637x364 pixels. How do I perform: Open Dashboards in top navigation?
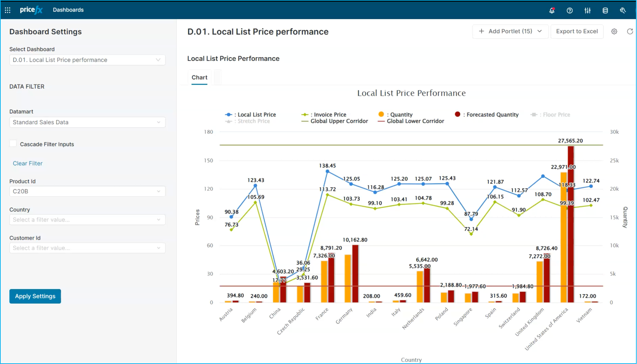(68, 10)
